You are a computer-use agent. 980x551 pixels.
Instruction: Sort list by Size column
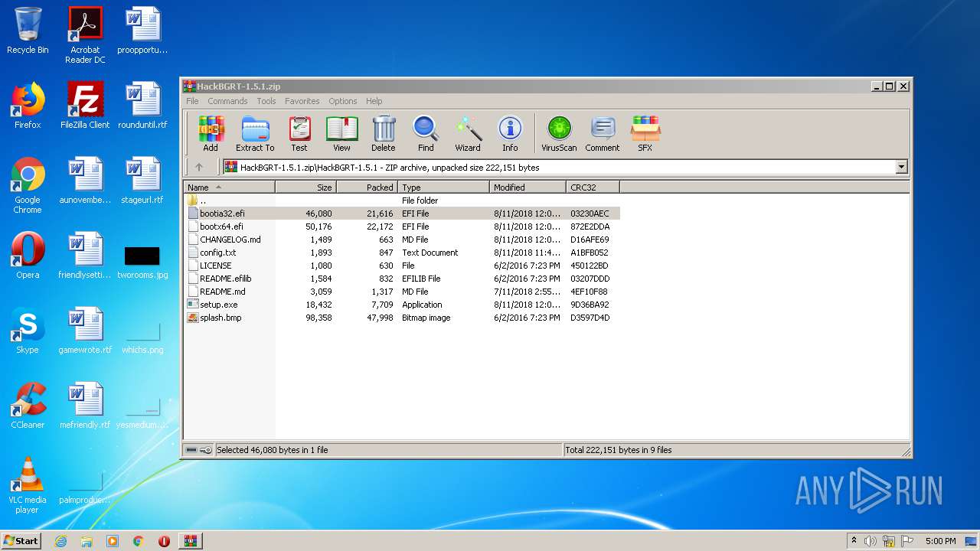point(306,187)
